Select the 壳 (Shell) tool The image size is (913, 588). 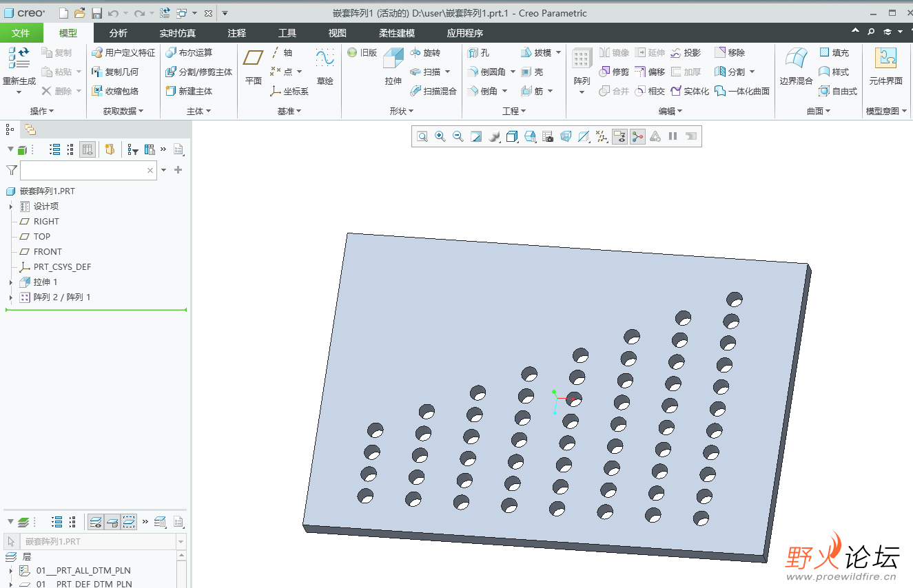(532, 72)
